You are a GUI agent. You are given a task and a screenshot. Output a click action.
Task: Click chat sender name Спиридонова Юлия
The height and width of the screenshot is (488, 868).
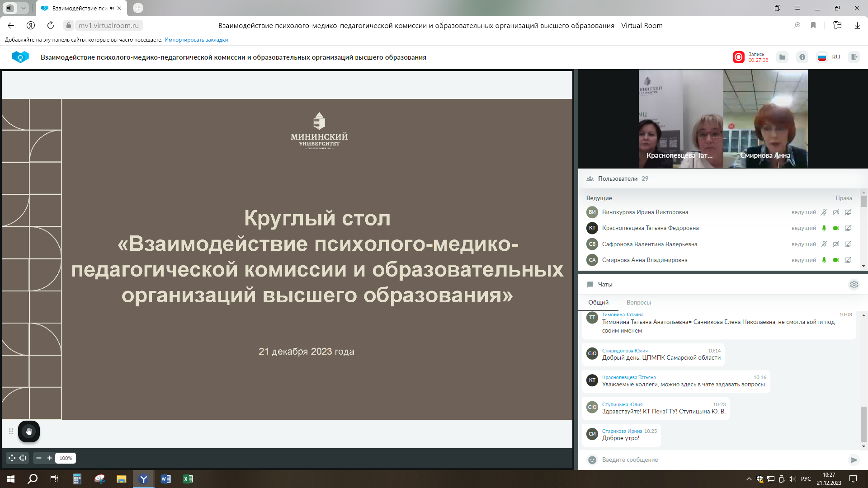coord(625,351)
